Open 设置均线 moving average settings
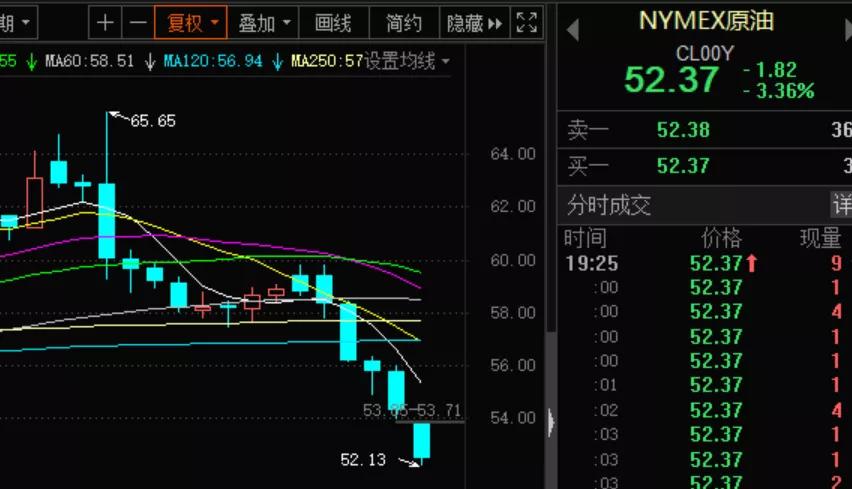Image resolution: width=852 pixels, height=489 pixels. tap(406, 61)
